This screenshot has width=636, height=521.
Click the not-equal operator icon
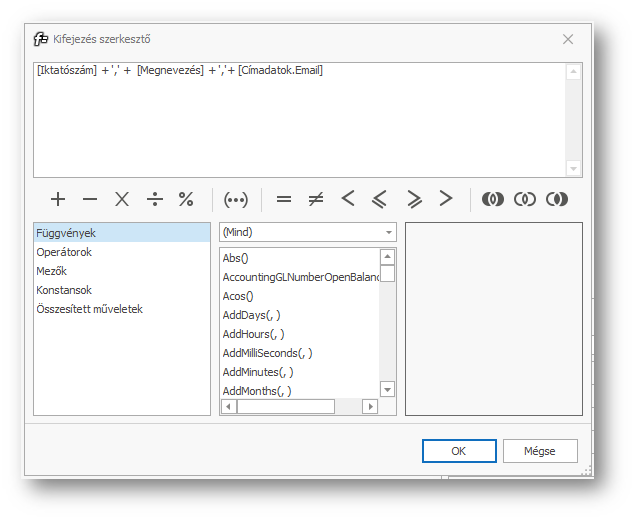coord(316,199)
